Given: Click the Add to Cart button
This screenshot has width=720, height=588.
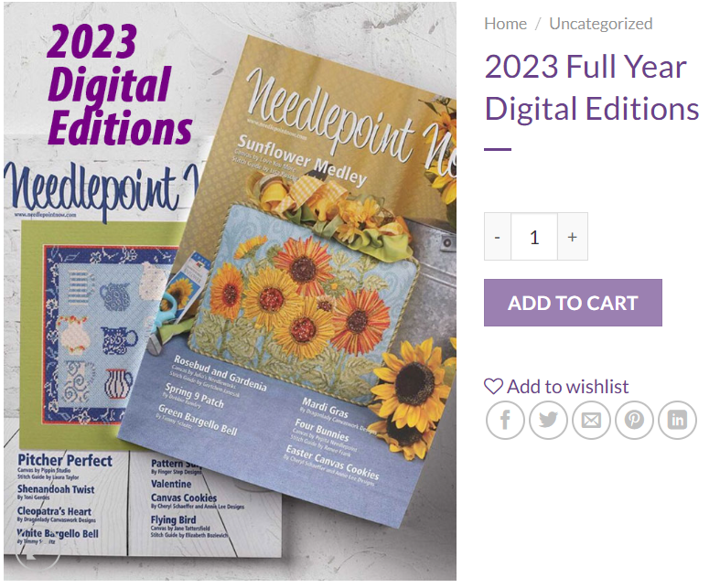Looking at the screenshot, I should click(x=573, y=303).
